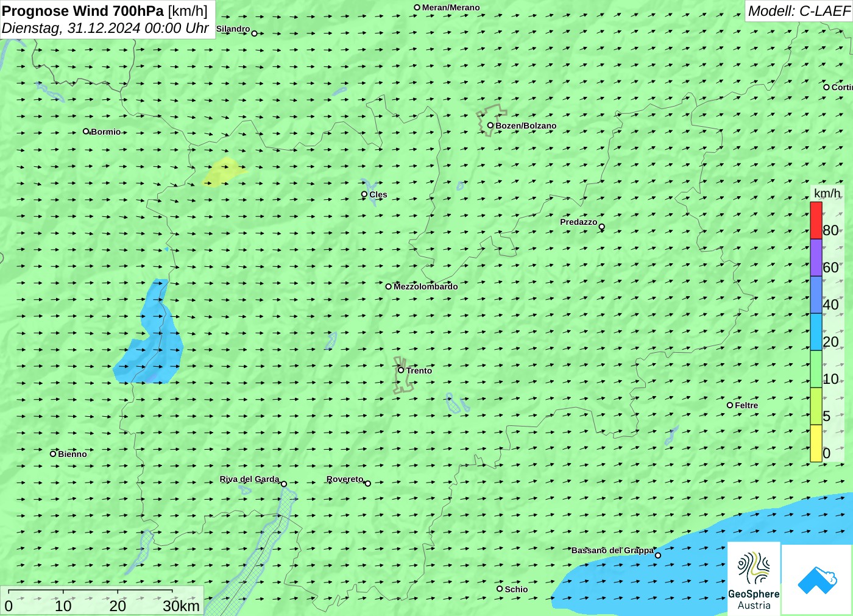Click the GeoSphere Austria logo
Viewport: 853px width, 616px height.
pos(754,578)
